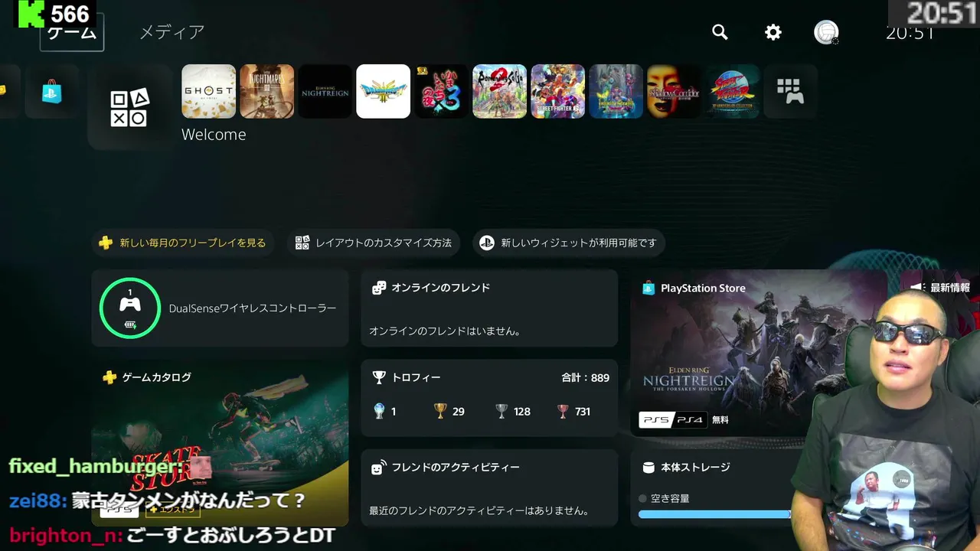
Task: Click the 合計:889 trophy total
Action: [x=585, y=377]
